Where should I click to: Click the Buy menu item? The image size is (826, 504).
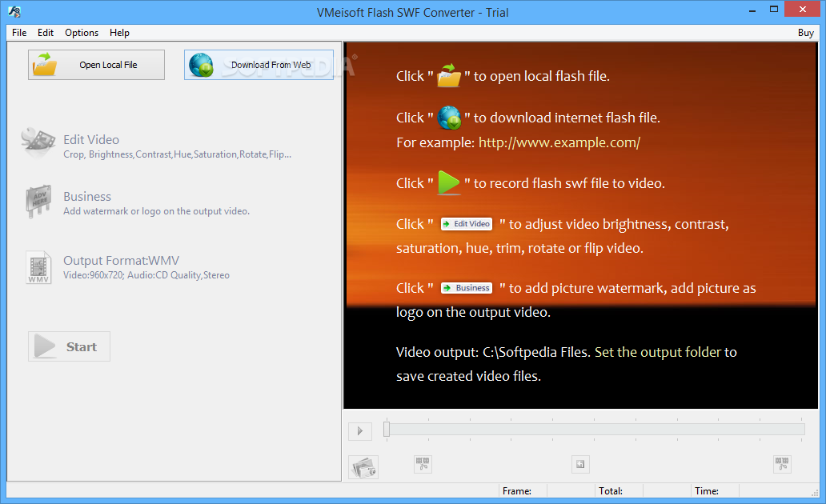click(805, 33)
